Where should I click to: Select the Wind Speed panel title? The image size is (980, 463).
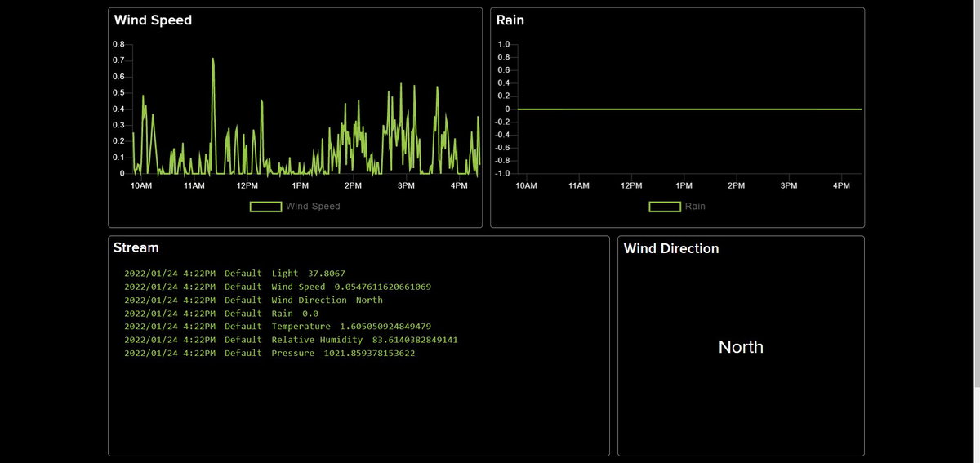(153, 20)
